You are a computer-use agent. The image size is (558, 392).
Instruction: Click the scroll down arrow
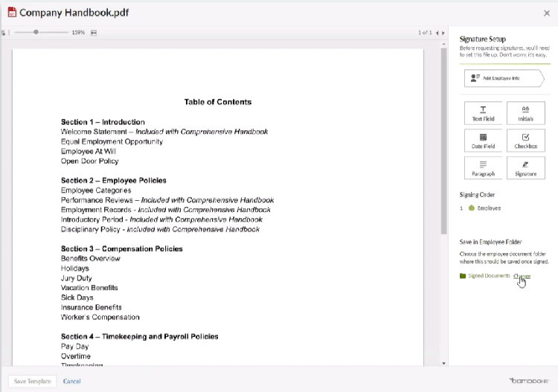(x=443, y=363)
